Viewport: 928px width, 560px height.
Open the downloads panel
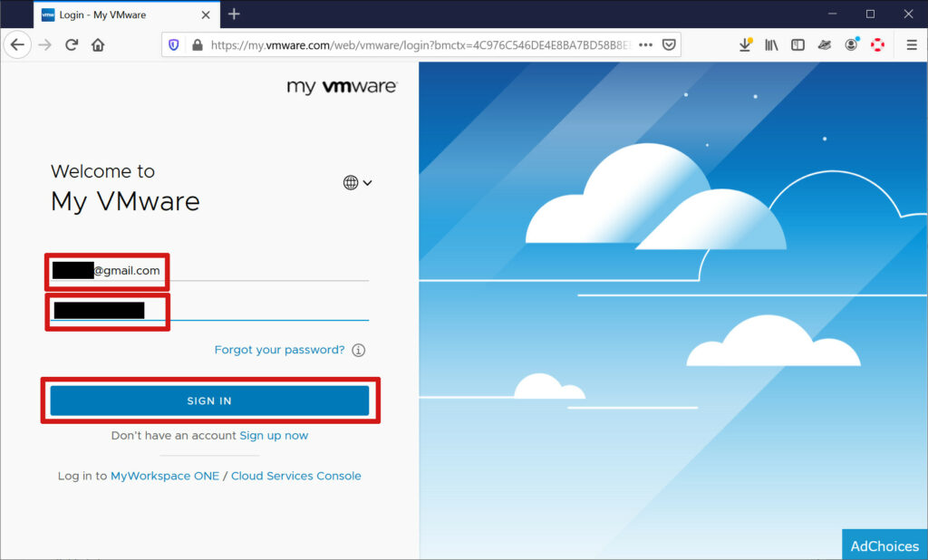point(745,45)
